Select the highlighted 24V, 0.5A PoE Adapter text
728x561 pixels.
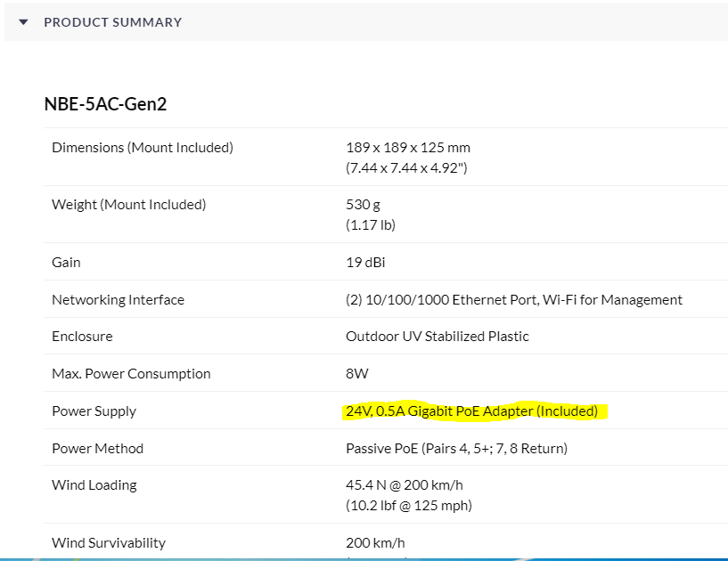[x=471, y=411]
